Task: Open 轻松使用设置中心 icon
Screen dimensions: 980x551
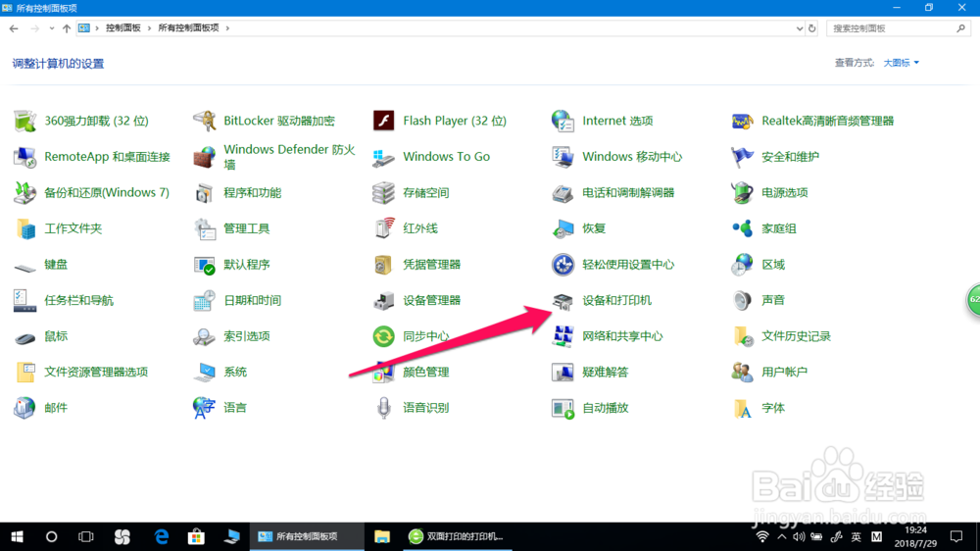Action: tap(563, 265)
